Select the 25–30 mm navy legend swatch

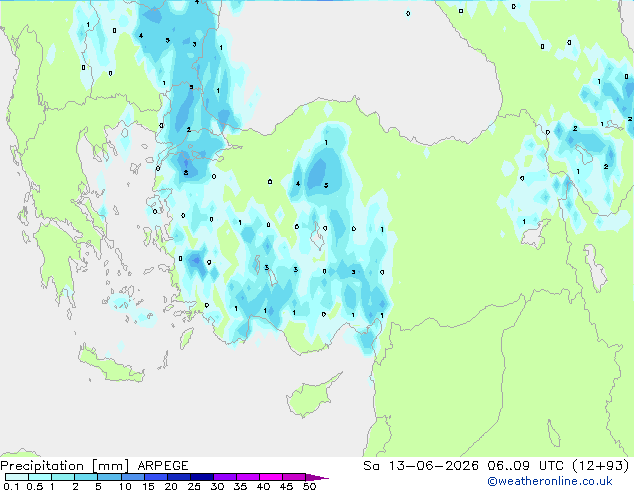pyautogui.click(x=201, y=477)
